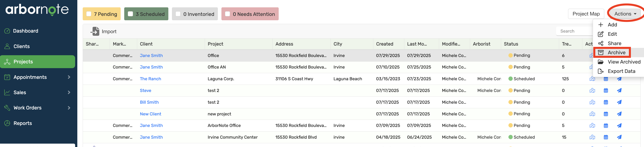Toggle the 3 Scheduled filter checkbox
This screenshot has width=644, height=147.
(x=130, y=14)
